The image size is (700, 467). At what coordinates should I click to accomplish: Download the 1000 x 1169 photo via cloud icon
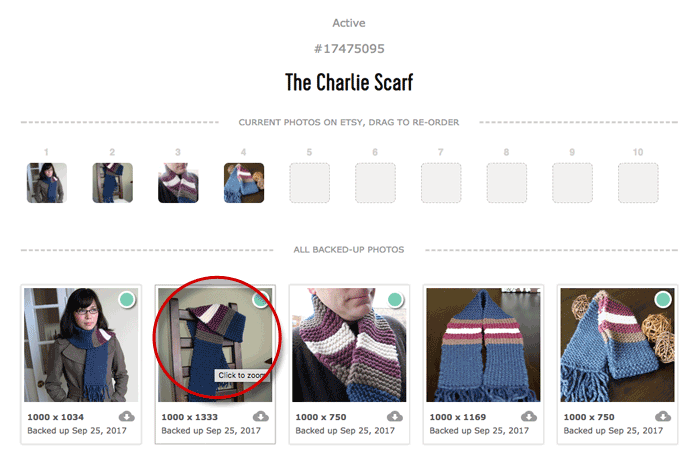(529, 417)
